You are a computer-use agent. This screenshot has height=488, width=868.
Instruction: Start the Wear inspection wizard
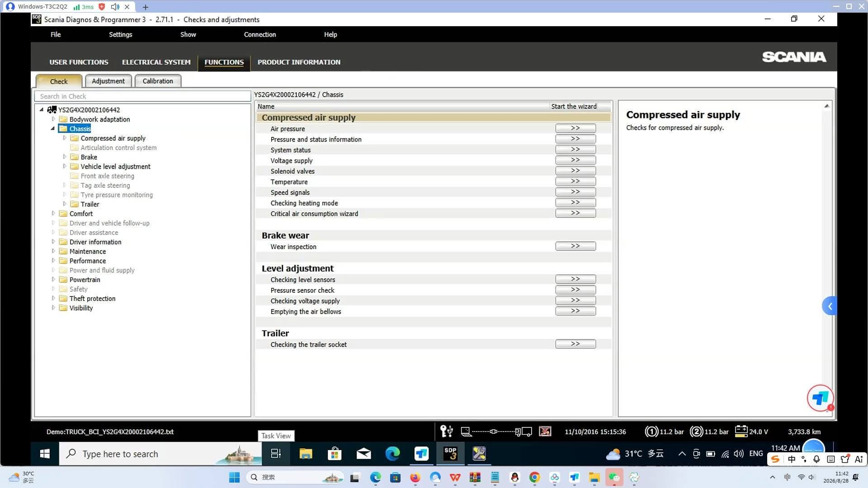pos(576,246)
